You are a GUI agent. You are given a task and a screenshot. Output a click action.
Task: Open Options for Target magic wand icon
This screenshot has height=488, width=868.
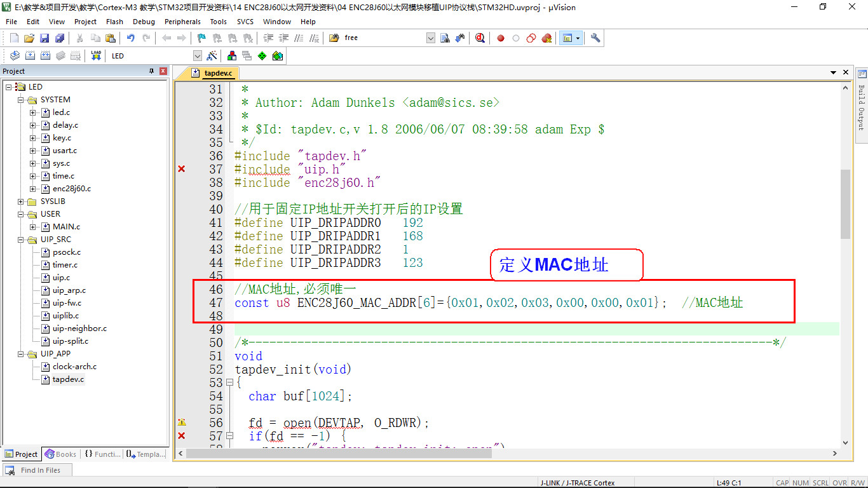tap(212, 56)
